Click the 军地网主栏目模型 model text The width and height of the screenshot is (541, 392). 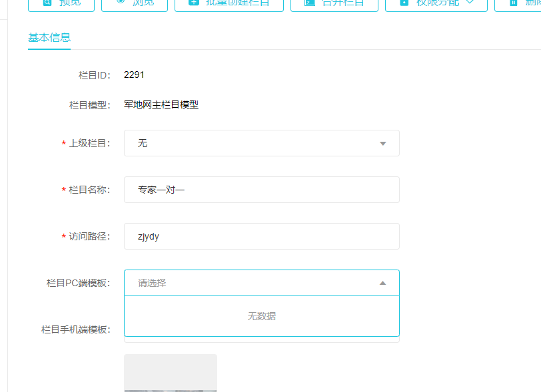click(161, 104)
